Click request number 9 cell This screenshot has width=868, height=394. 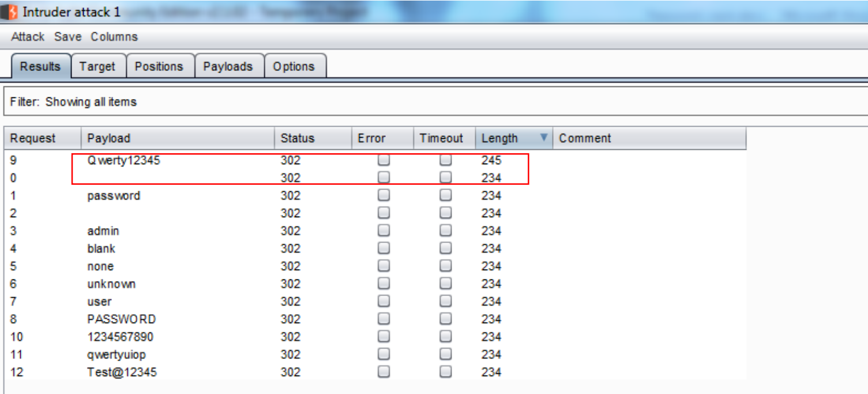pyautogui.click(x=14, y=161)
